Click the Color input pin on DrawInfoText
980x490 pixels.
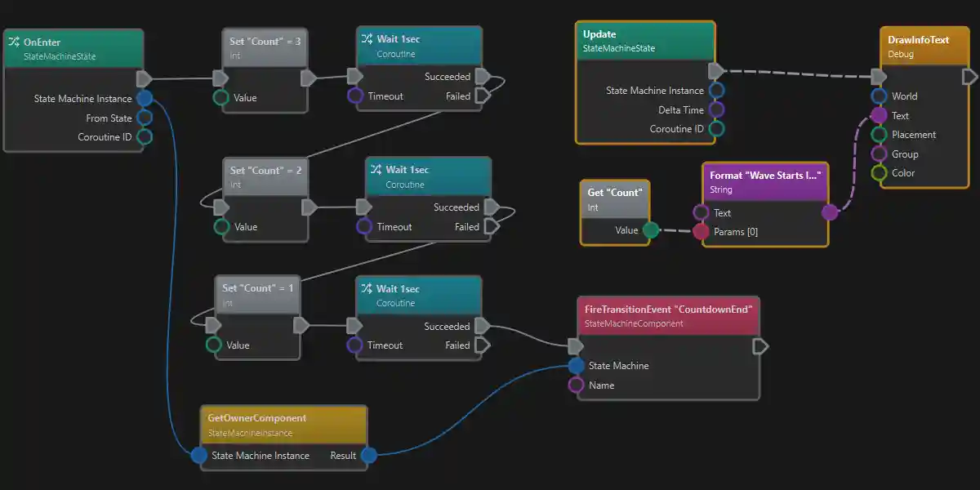880,172
